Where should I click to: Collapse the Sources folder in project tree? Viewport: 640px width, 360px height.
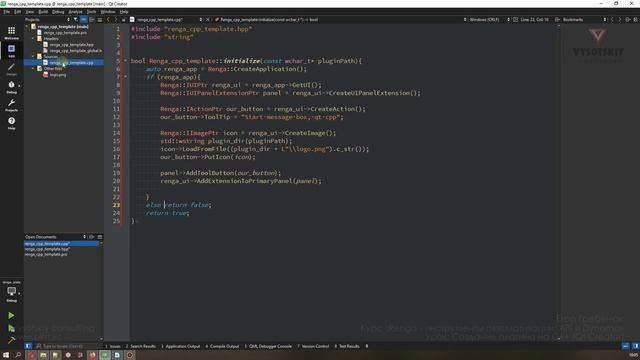click(33, 56)
